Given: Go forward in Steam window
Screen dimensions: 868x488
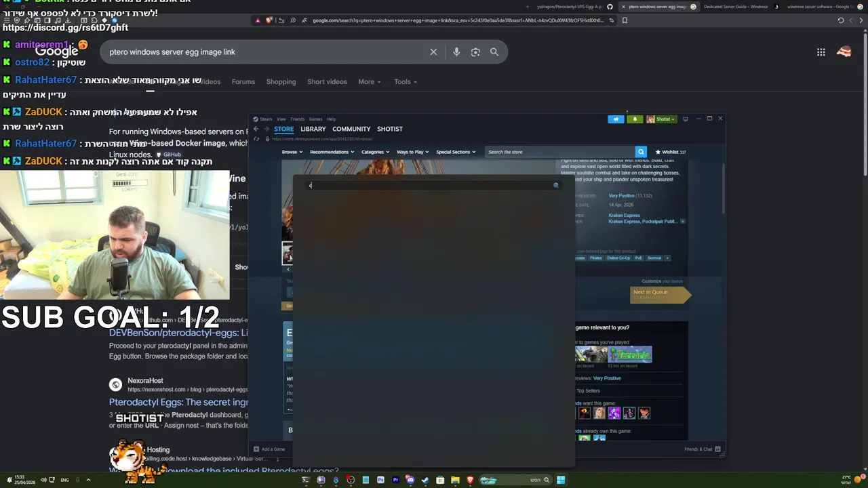Looking at the screenshot, I should (265, 129).
